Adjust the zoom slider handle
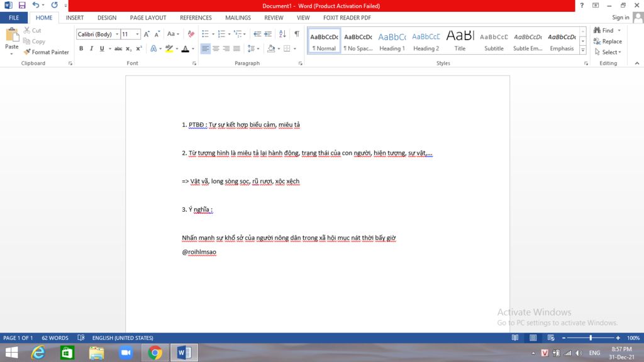 [591, 337]
